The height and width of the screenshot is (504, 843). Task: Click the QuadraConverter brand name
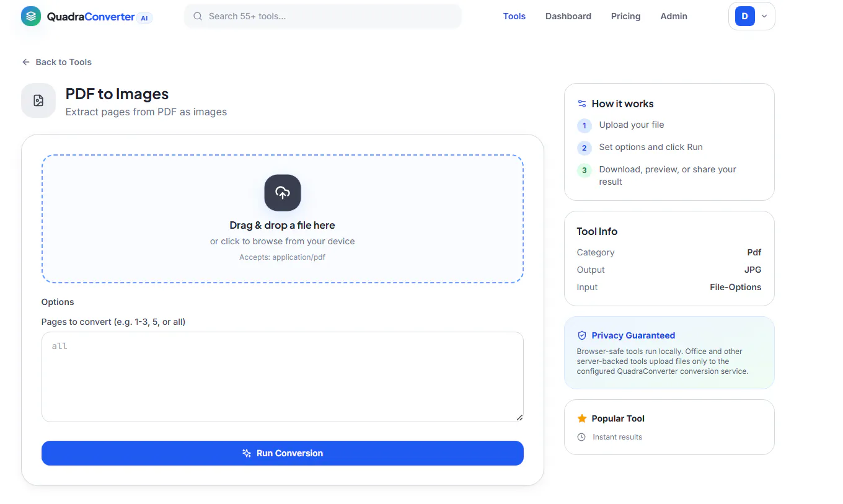(x=91, y=17)
